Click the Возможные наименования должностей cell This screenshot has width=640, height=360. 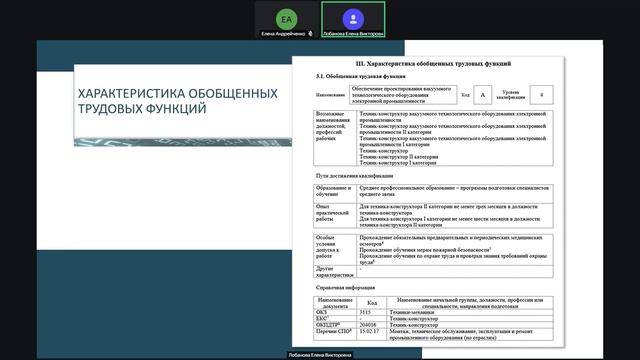(x=335, y=138)
